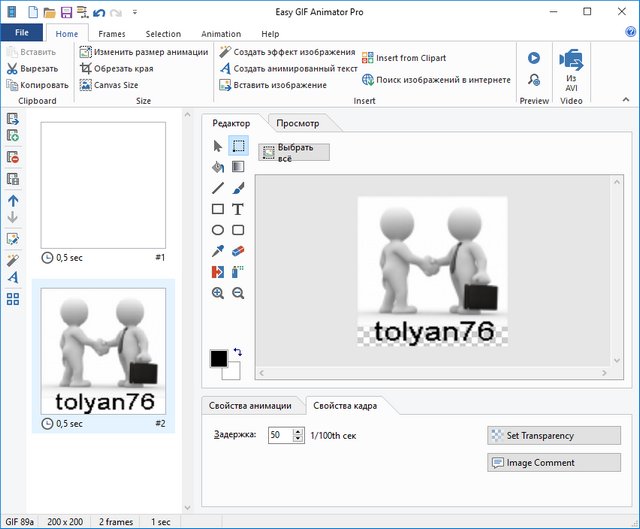This screenshot has height=529, width=640.
Task: Pick the Paint Bucket fill tool
Action: coord(217,167)
